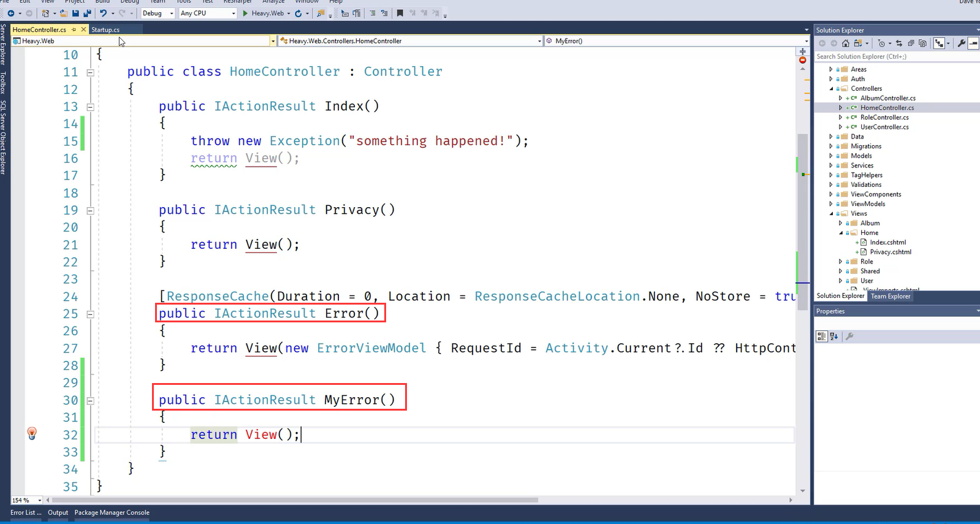The image size is (980, 524).
Task: Click the red error indicator above scrollbar
Action: (803, 60)
